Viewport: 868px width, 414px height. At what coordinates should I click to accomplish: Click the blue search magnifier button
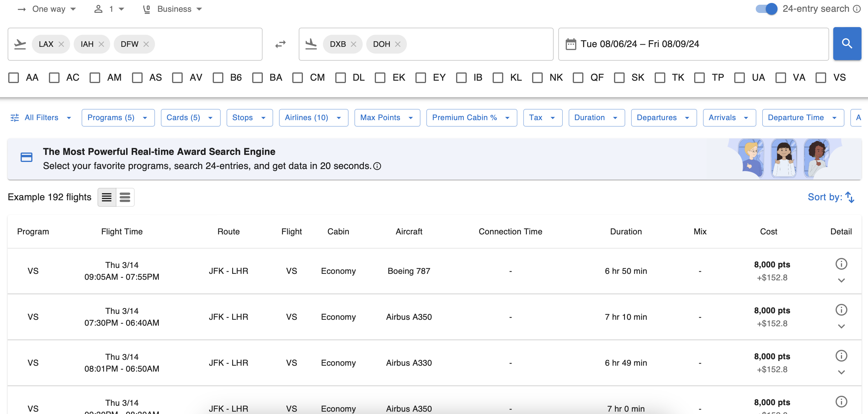click(847, 44)
